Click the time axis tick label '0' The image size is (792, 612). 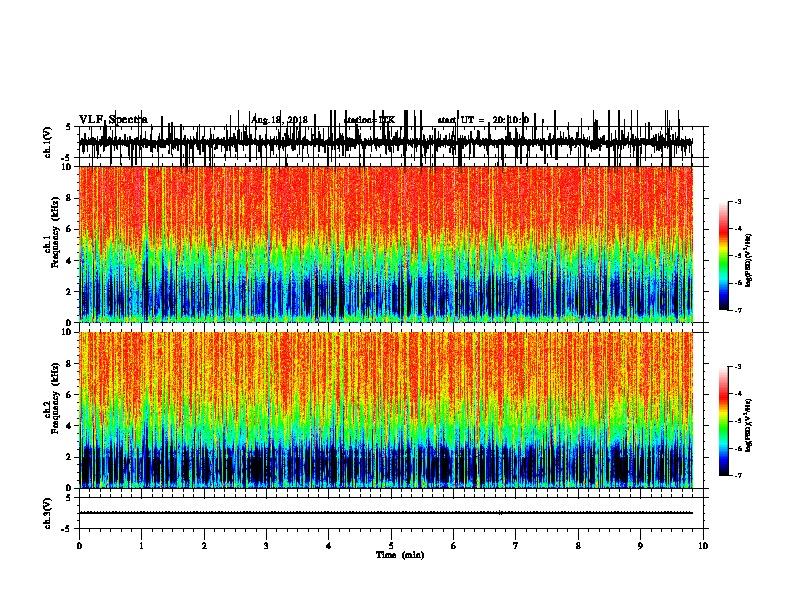point(79,546)
